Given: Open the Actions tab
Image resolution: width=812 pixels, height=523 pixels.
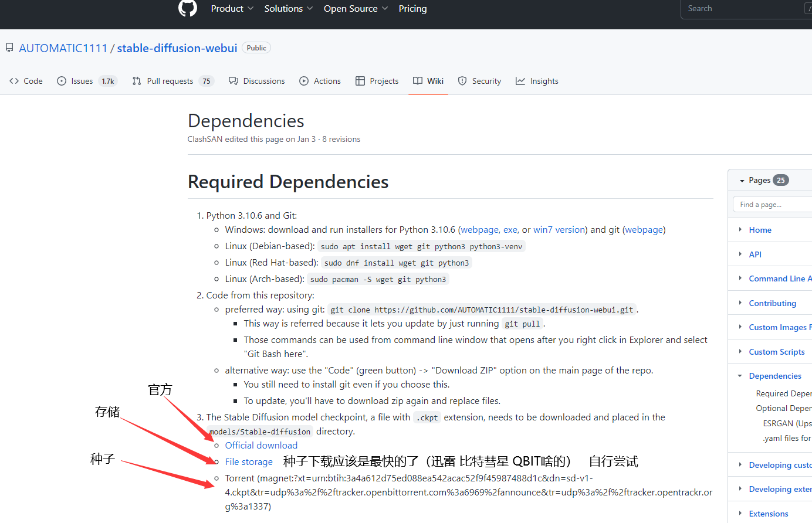Looking at the screenshot, I should click(320, 81).
